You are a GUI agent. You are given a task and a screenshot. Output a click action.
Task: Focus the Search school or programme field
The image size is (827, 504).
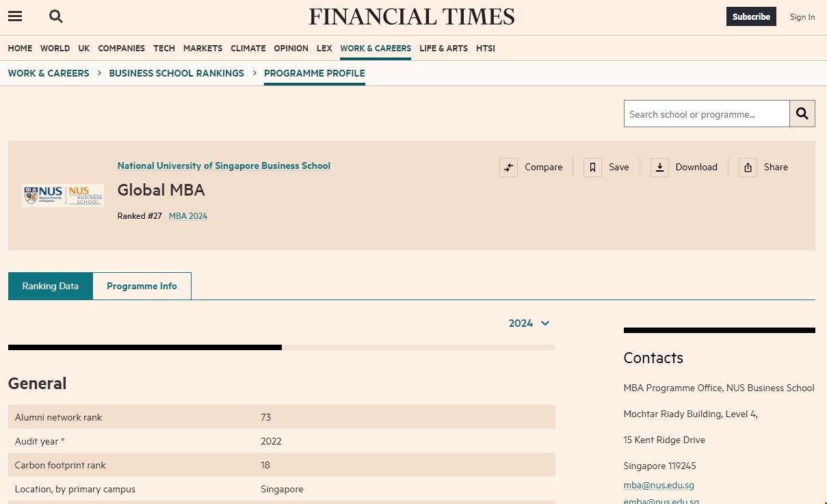[x=706, y=114]
